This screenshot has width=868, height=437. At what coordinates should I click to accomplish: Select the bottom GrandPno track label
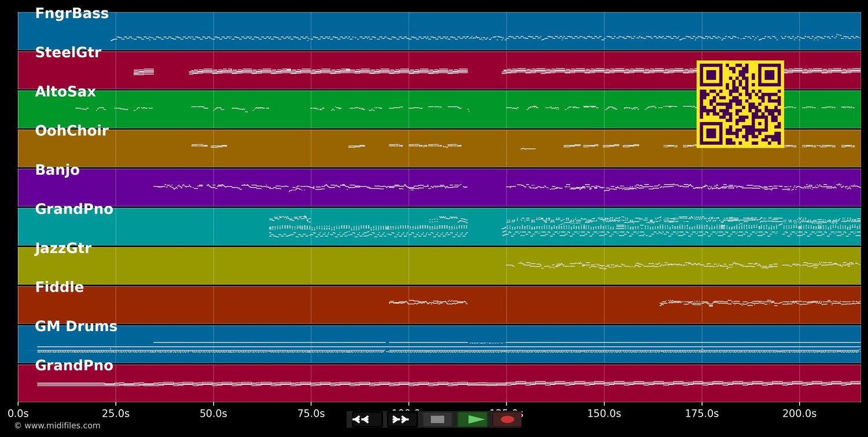pos(74,365)
